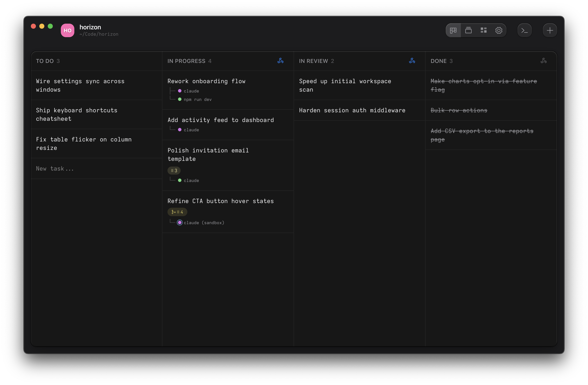Viewport: 588px width, 385px height.
Task: Select the claude (sandbox) session row
Action: [201, 222]
